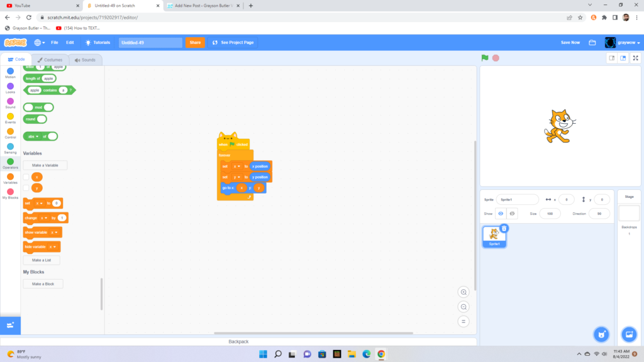Add a new sprite with the cat icon
This screenshot has height=362, width=644.
[601, 334]
